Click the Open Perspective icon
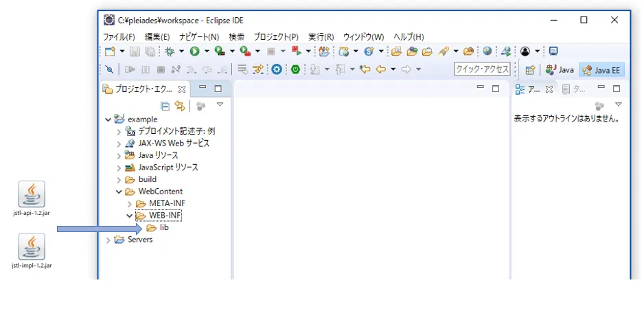644x309 pixels. tap(530, 70)
